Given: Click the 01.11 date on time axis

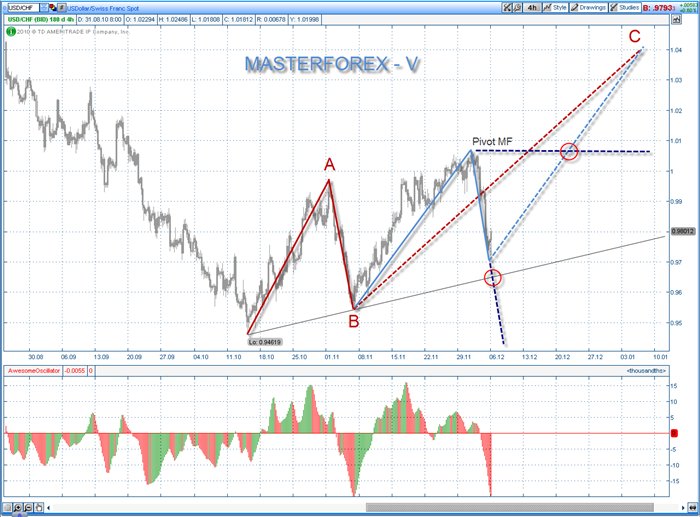Looking at the screenshot, I should (332, 357).
